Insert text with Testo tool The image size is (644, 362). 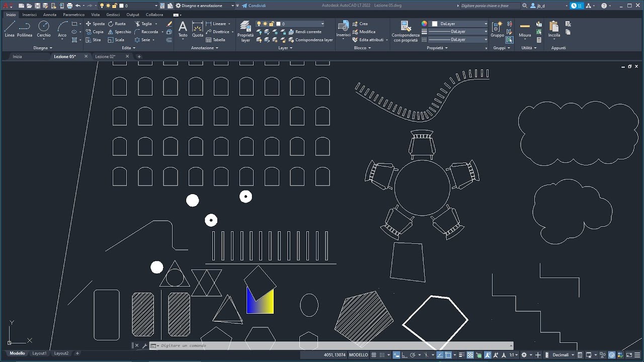coord(183,29)
